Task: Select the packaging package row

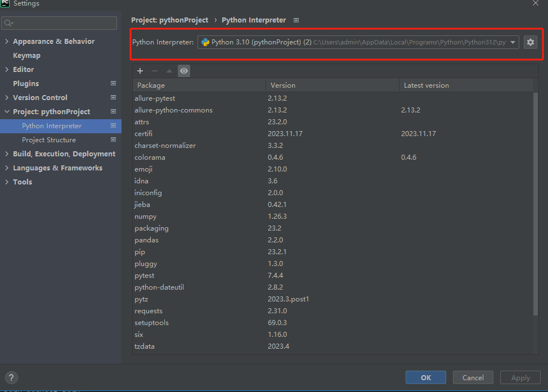Action: [x=333, y=228]
